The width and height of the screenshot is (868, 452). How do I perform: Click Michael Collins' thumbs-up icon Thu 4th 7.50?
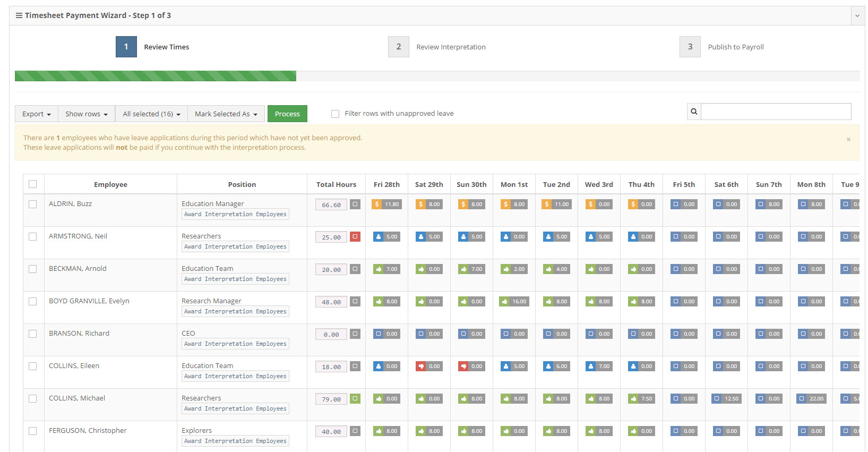click(633, 398)
